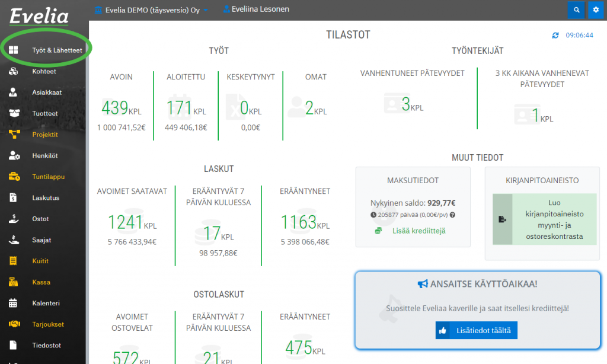The width and height of the screenshot is (607, 364).
Task: Click the 5 398 066,48€ amount
Action: 305,242
